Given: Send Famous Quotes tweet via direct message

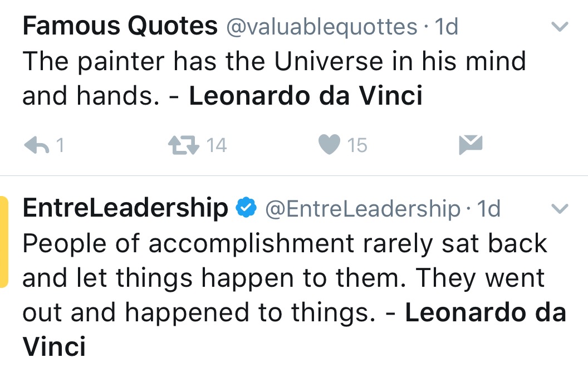Looking at the screenshot, I should pos(471,145).
